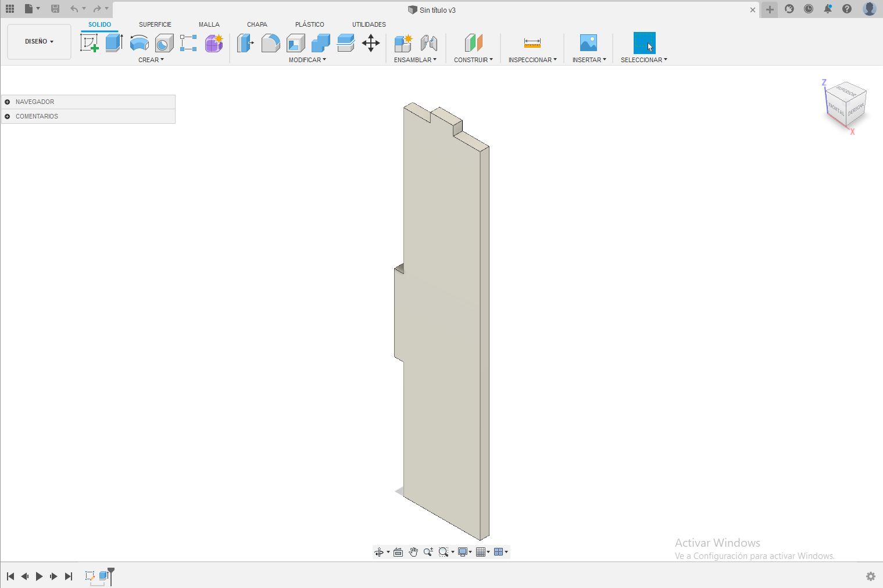Switch to the PLÁSTICO tab
883x588 pixels.
pyautogui.click(x=310, y=24)
